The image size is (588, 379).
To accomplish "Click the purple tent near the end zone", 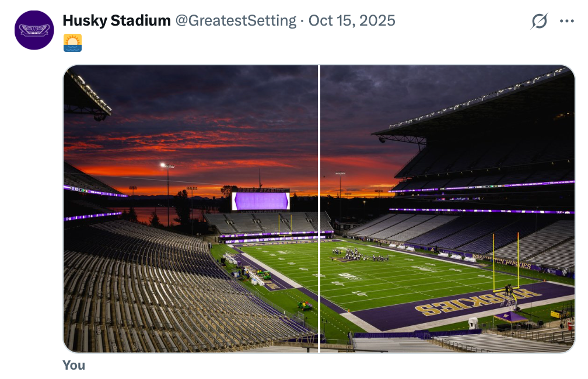I will coord(512,317).
